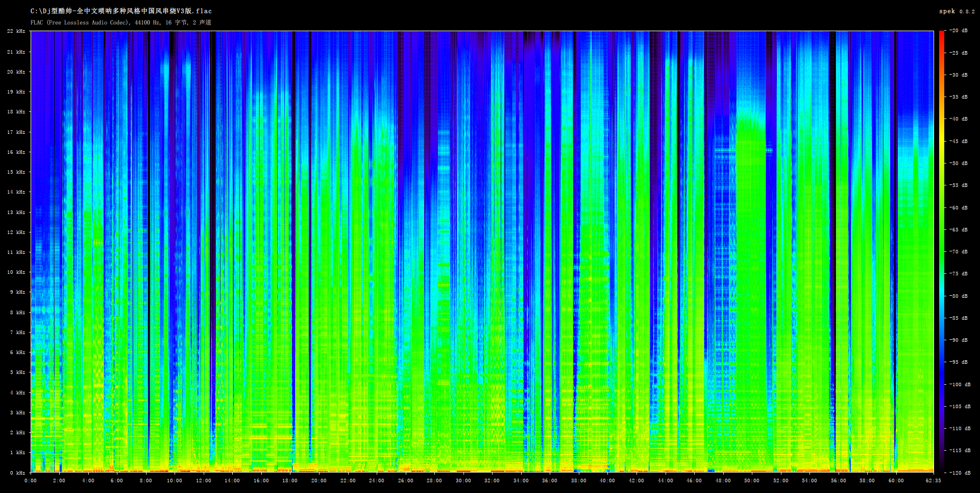Click the dB color gradient bar
The image size is (980, 493).
(941, 251)
